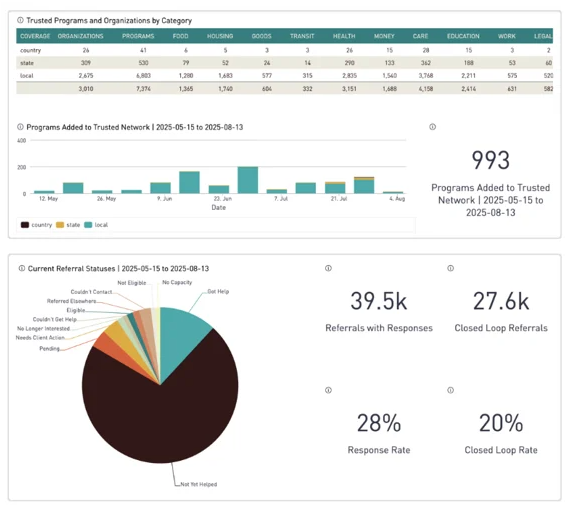Open info icon above Referrals with Responses

pos(328,268)
